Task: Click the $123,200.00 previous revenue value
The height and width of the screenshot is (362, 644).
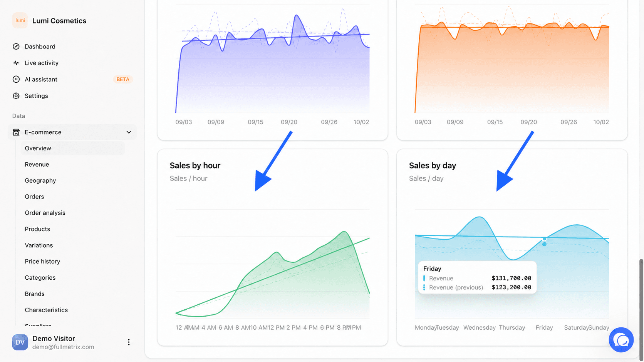Action: click(512, 287)
